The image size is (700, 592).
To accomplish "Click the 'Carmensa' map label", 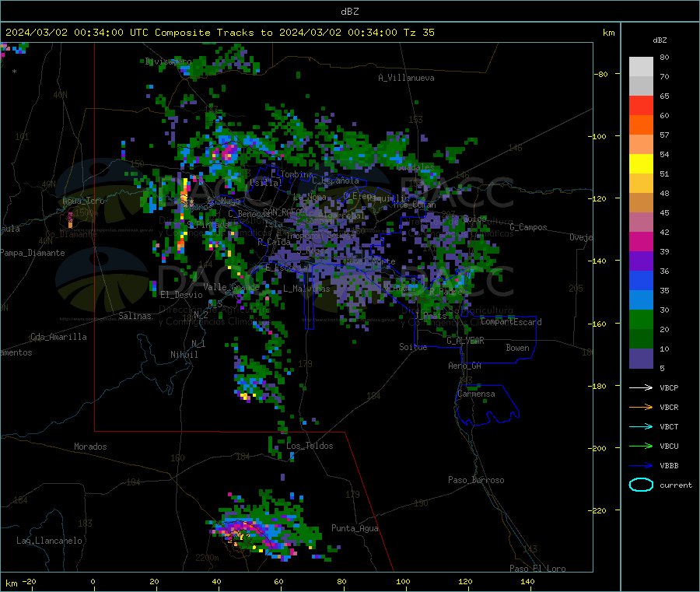I will 476,394.
